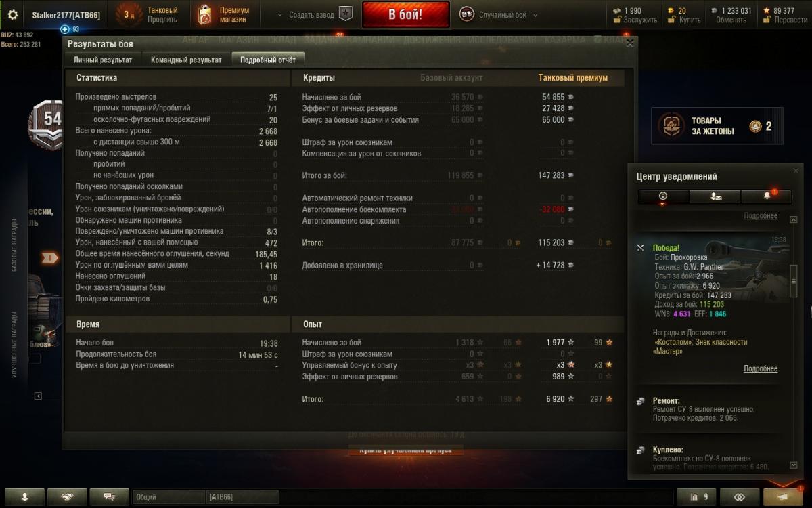812x508 pixels.
Task: Click the handshake referral icon
Action: point(67,496)
